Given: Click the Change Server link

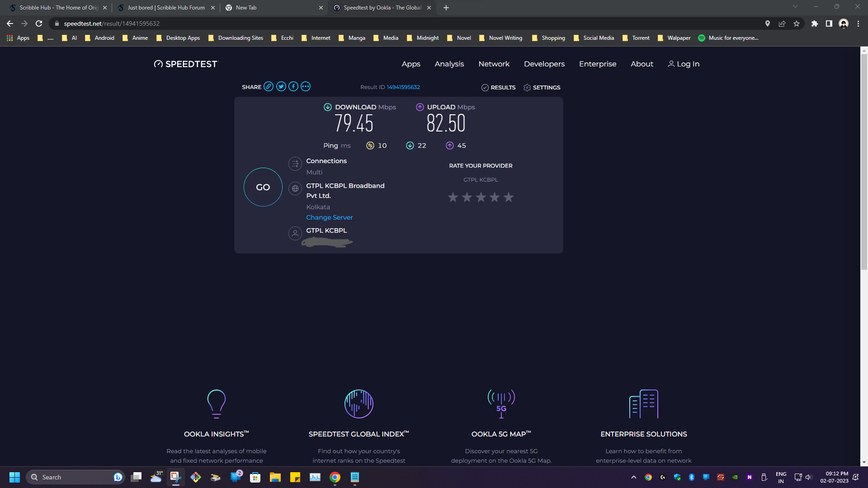Looking at the screenshot, I should (x=329, y=217).
